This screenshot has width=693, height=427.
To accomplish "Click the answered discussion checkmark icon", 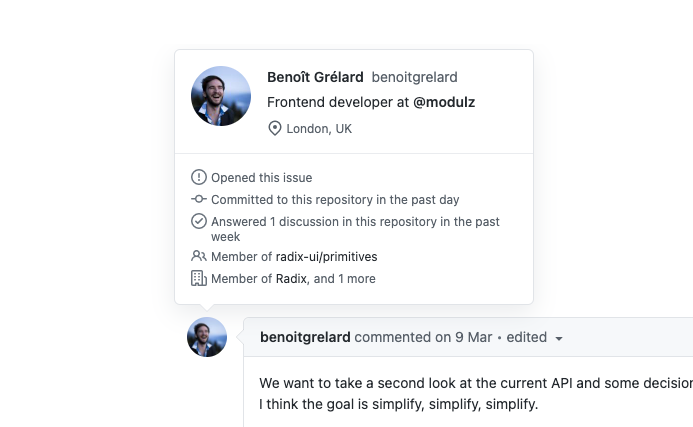I will click(x=198, y=221).
